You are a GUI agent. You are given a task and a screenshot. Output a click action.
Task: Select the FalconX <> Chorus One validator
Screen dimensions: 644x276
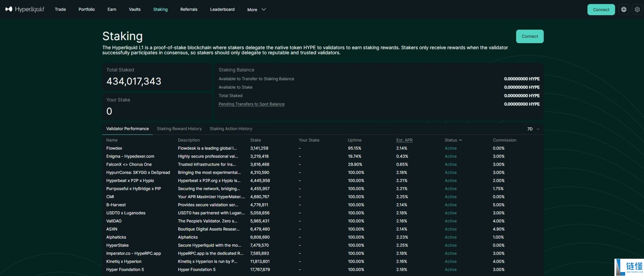tap(129, 164)
